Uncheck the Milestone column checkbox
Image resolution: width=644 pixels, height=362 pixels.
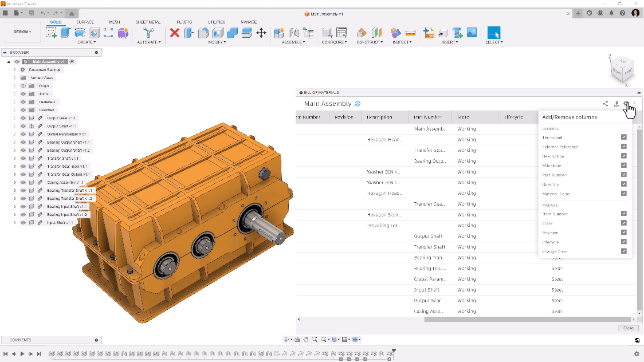click(x=623, y=166)
